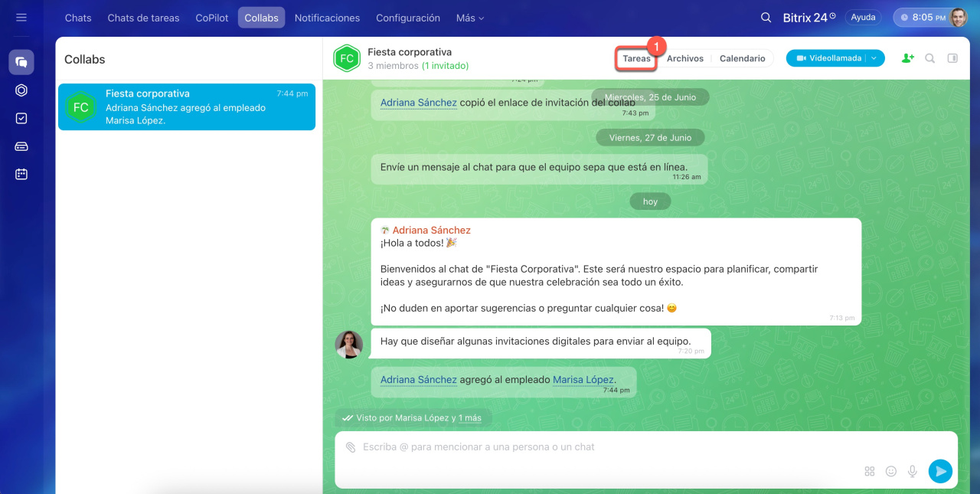Send the message with arrow button
980x494 pixels.
click(x=940, y=471)
